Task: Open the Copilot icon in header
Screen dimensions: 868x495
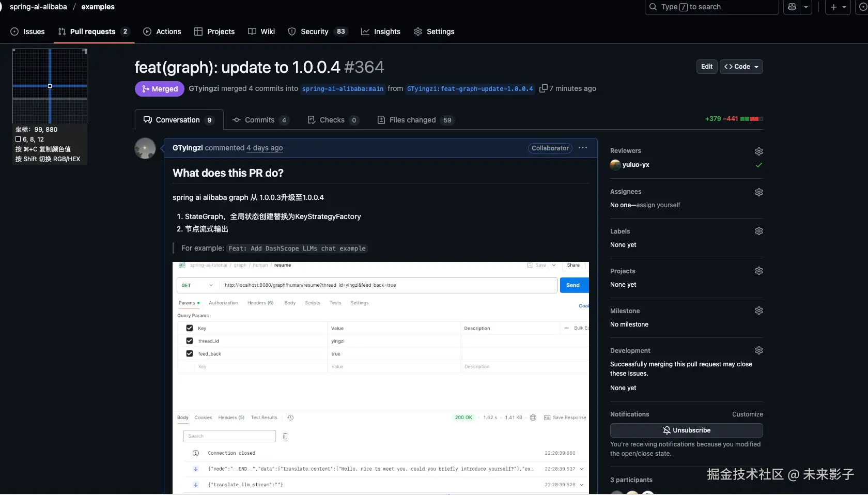Action: click(792, 7)
